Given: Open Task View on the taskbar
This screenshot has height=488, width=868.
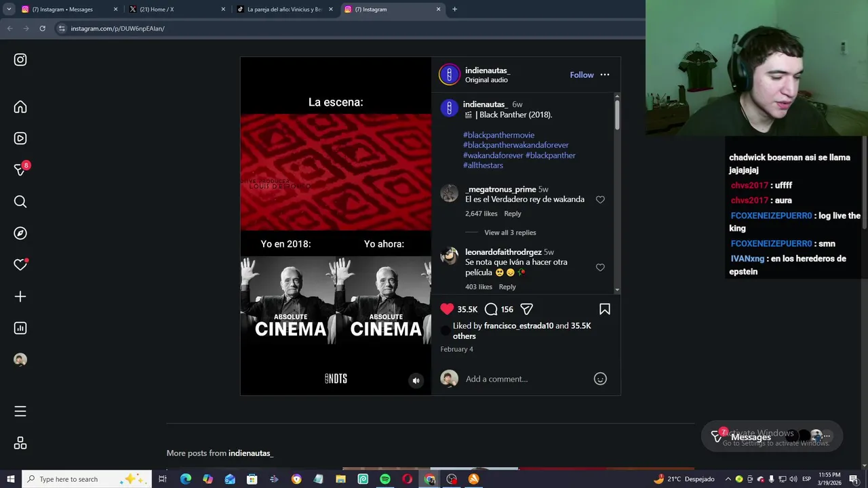Looking at the screenshot, I should [163, 479].
